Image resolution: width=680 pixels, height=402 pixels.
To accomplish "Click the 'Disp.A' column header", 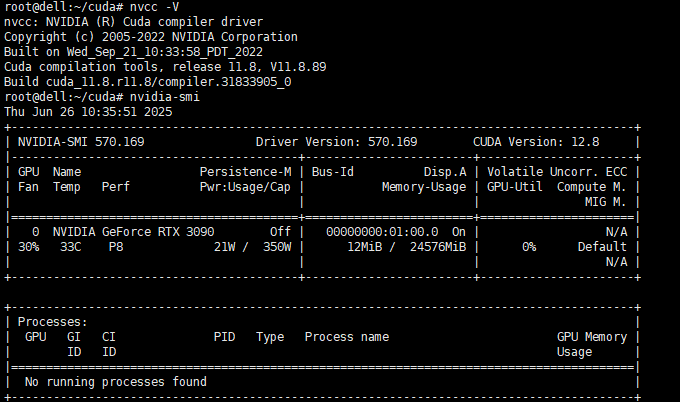I will coord(445,172).
